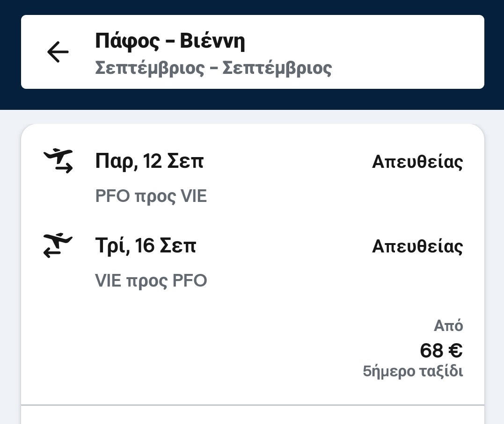Click the return flight airplane icon
Viewport: 504px width, 424px height.
tap(58, 245)
